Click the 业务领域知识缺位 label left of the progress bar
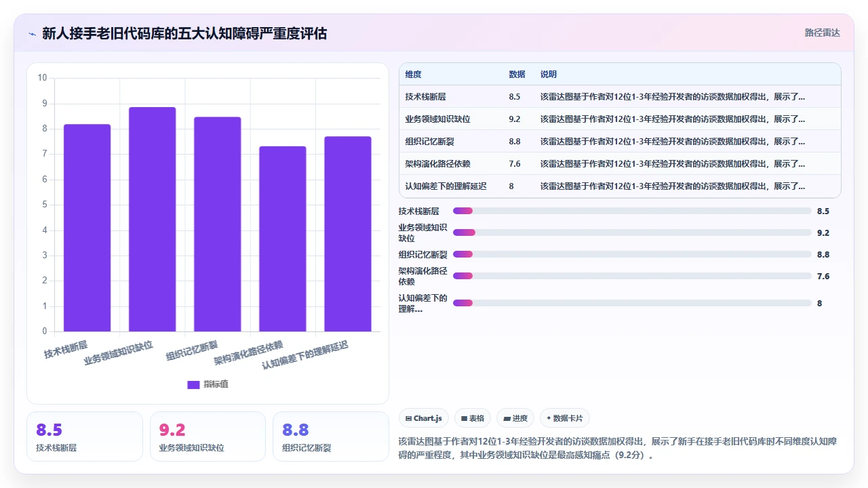Image resolution: width=868 pixels, height=488 pixels. pyautogui.click(x=422, y=233)
